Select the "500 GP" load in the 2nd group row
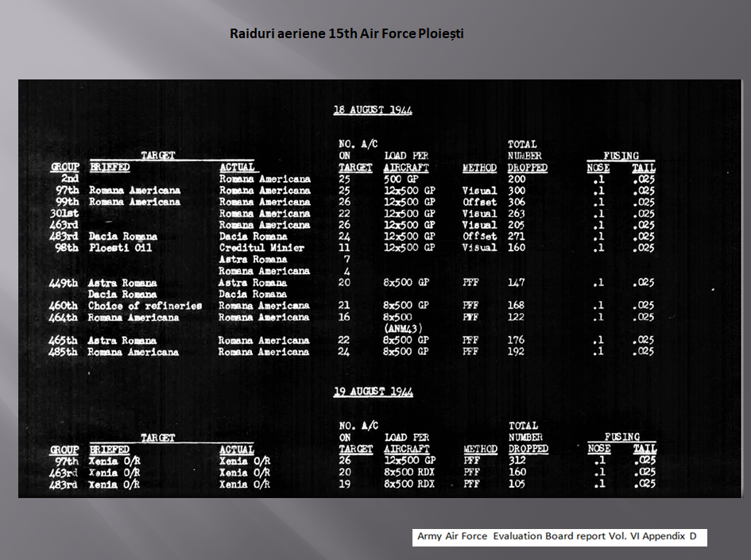Image resolution: width=751 pixels, height=560 pixels. coord(401,179)
